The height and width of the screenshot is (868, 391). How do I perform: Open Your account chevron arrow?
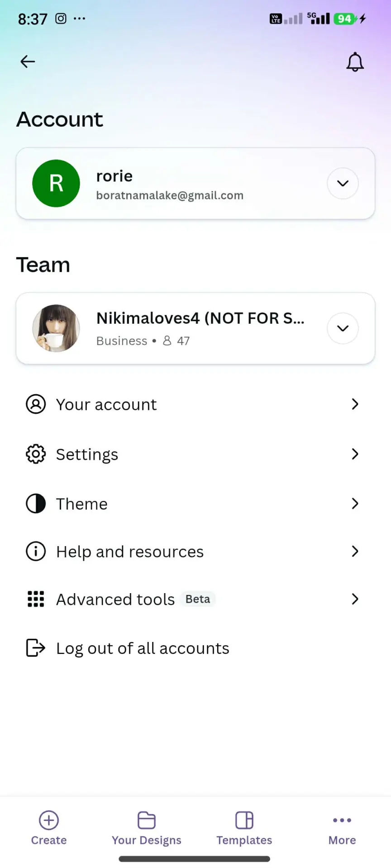click(x=355, y=404)
